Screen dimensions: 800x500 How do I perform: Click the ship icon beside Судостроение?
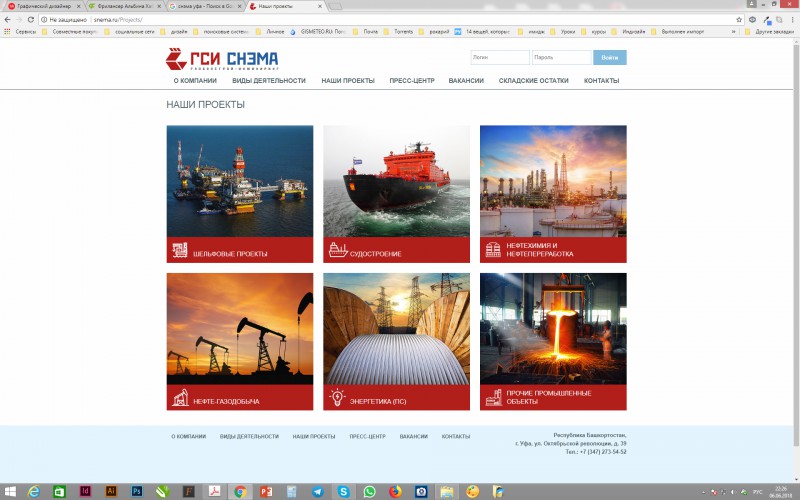pyautogui.click(x=337, y=250)
